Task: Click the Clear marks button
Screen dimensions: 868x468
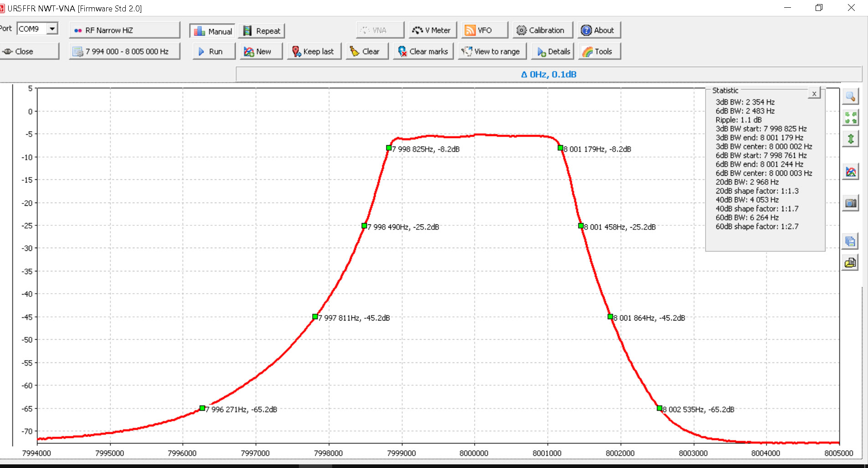Action: pos(423,51)
